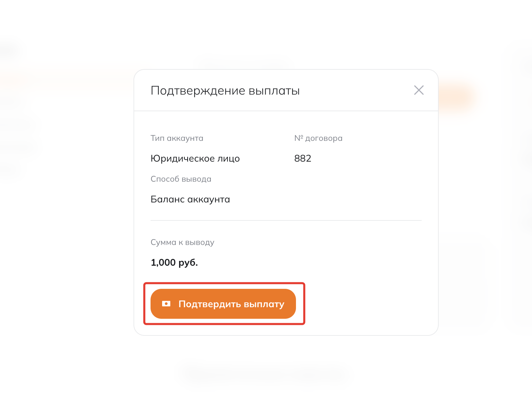This screenshot has height=413, width=532.
Task: Click the blurred text below the dialog
Action: coord(262,373)
